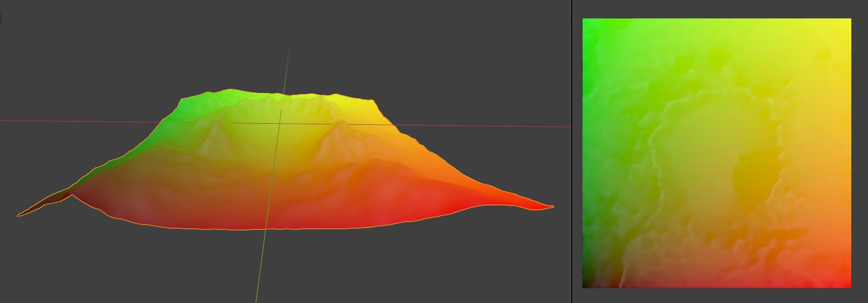Click the small dark tab at viewport's left edge
868x303 pixels.
[1, 20]
